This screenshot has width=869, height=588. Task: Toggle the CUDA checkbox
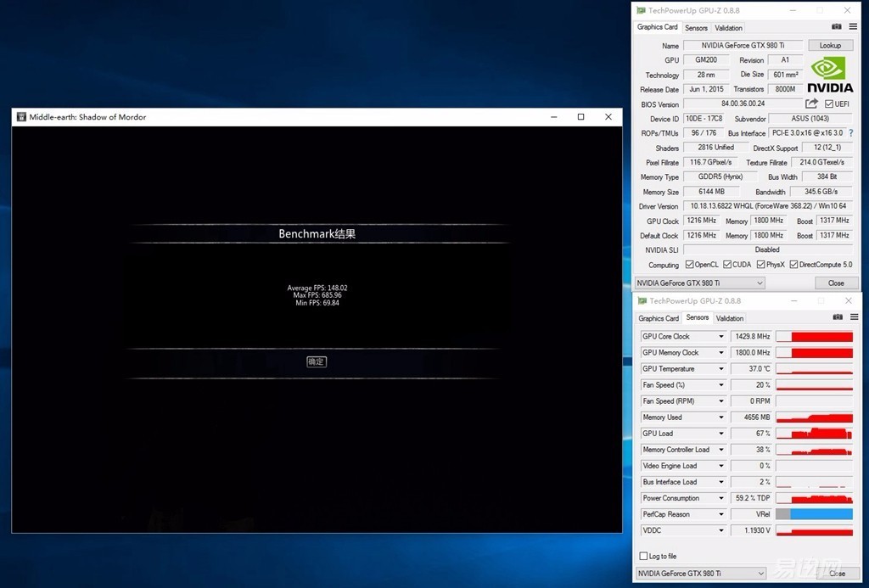pos(727,265)
